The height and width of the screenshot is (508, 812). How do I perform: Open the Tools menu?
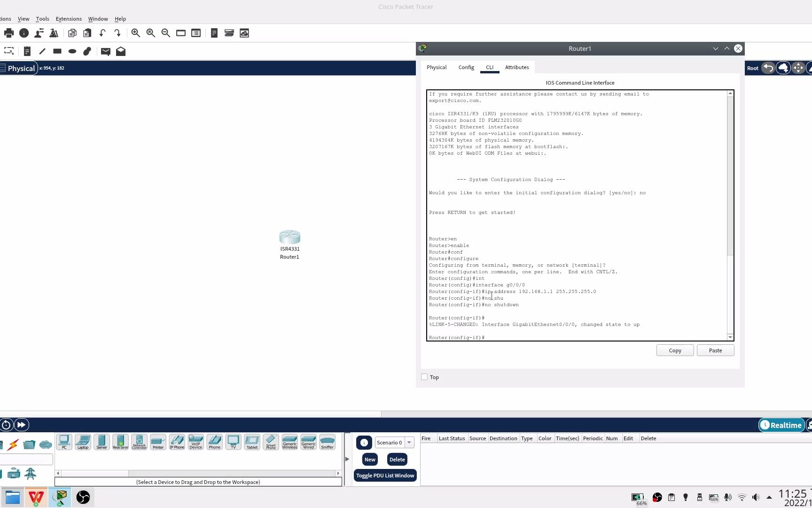coord(42,19)
